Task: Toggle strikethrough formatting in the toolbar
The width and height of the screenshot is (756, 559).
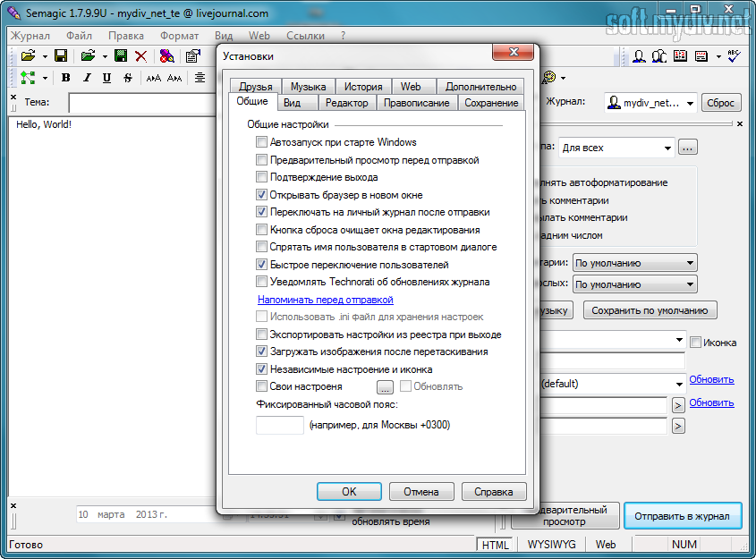Action: [128, 78]
